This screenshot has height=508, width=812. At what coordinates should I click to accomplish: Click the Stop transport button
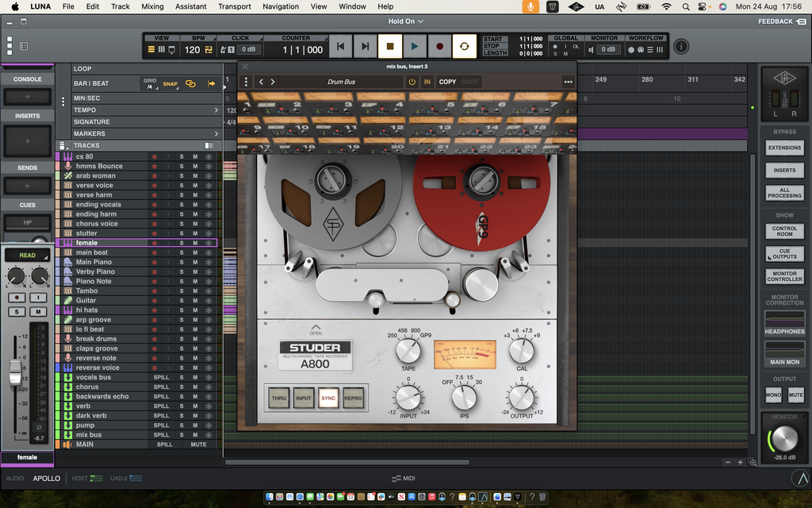point(390,47)
